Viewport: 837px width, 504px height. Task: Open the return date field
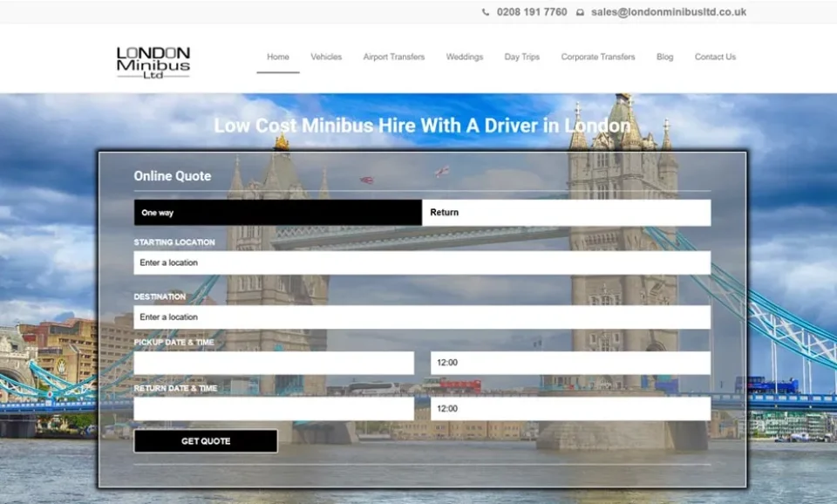click(x=274, y=409)
